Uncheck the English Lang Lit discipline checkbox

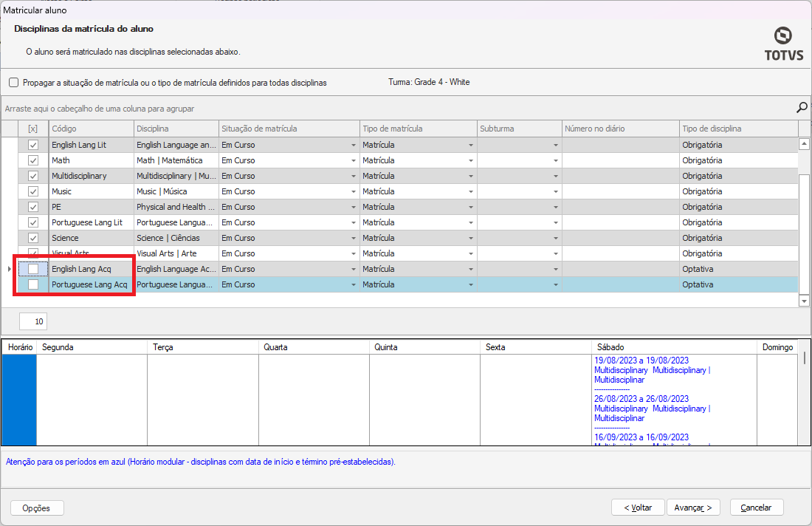click(33, 145)
